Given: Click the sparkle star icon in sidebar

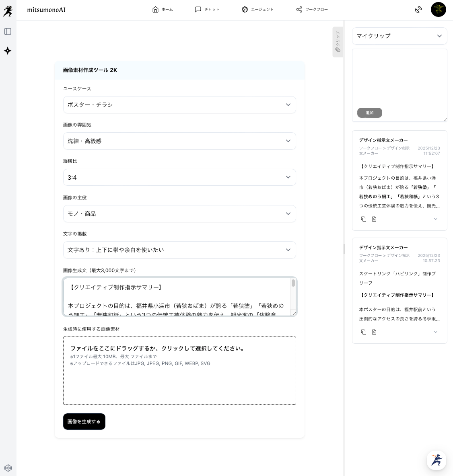Looking at the screenshot, I should point(8,51).
